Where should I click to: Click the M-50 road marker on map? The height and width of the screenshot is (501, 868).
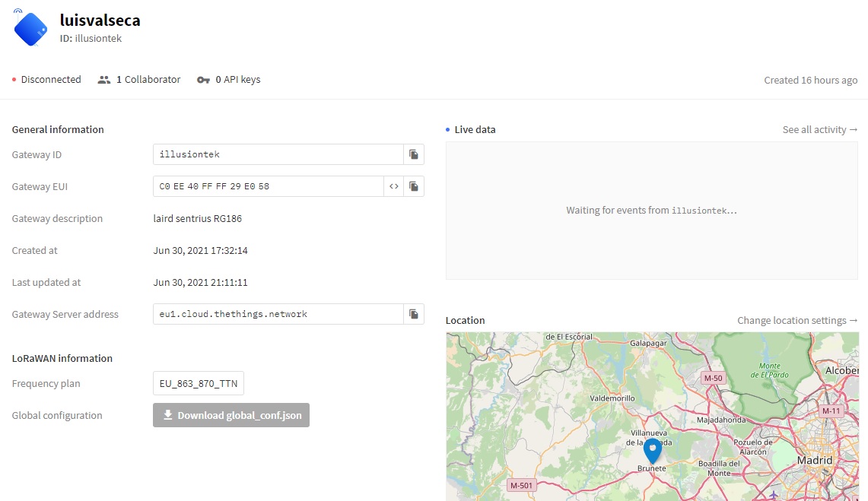pos(713,379)
